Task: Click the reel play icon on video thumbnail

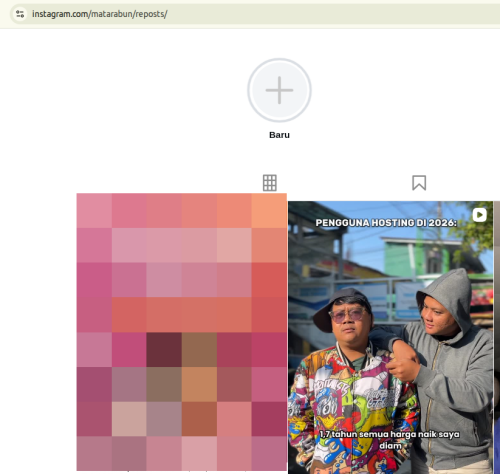Action: click(480, 215)
